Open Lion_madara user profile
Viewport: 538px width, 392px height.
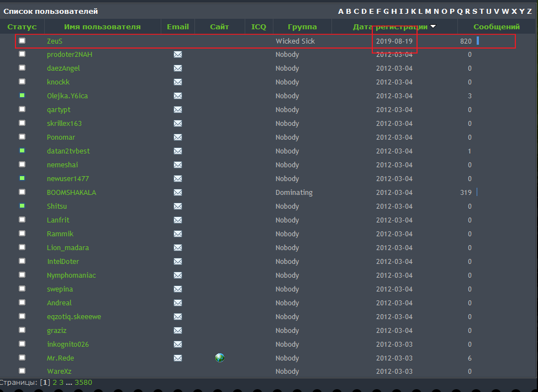pyautogui.click(x=68, y=247)
